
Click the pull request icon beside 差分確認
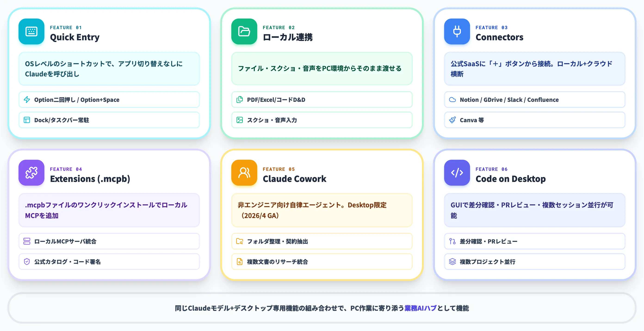point(452,241)
